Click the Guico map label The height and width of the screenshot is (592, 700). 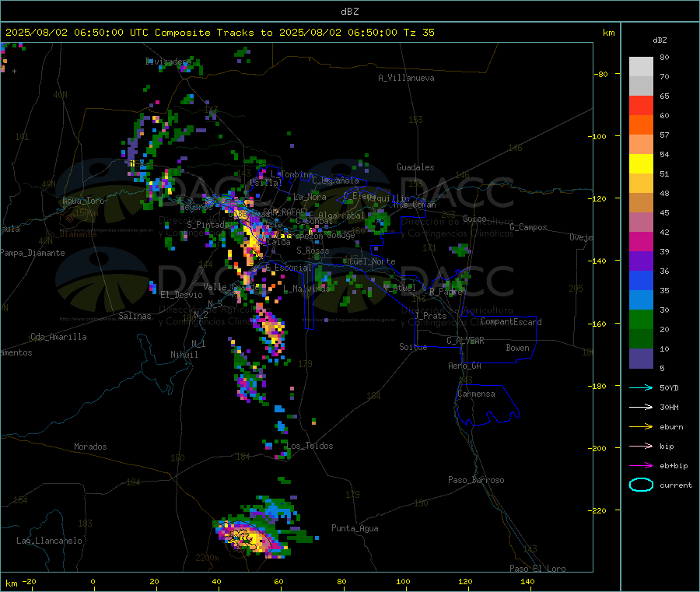(x=474, y=219)
